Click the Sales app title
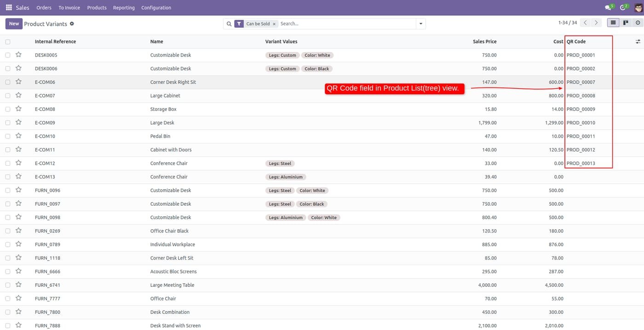Viewport: 644px width, 330px height. pos(23,8)
